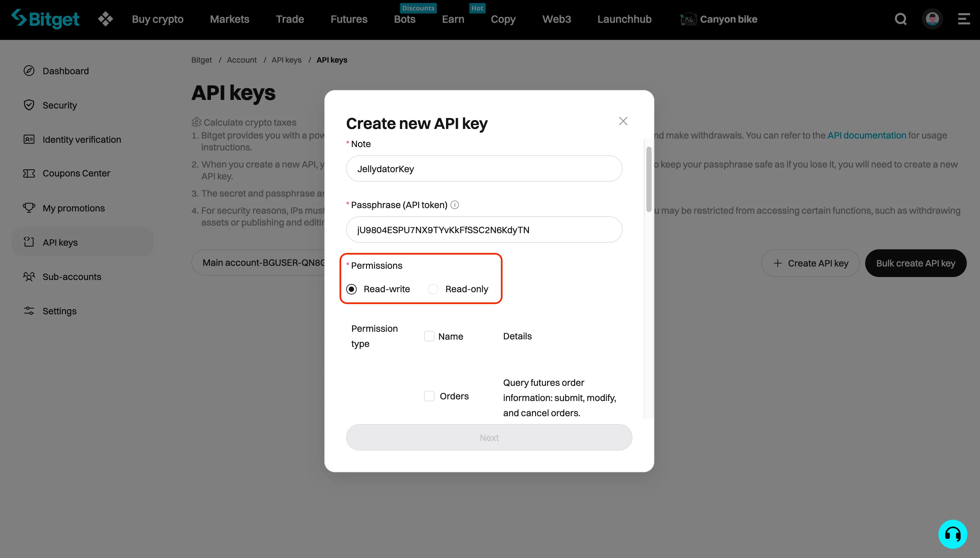
Task: Select the Read-write permission
Action: [x=352, y=289]
